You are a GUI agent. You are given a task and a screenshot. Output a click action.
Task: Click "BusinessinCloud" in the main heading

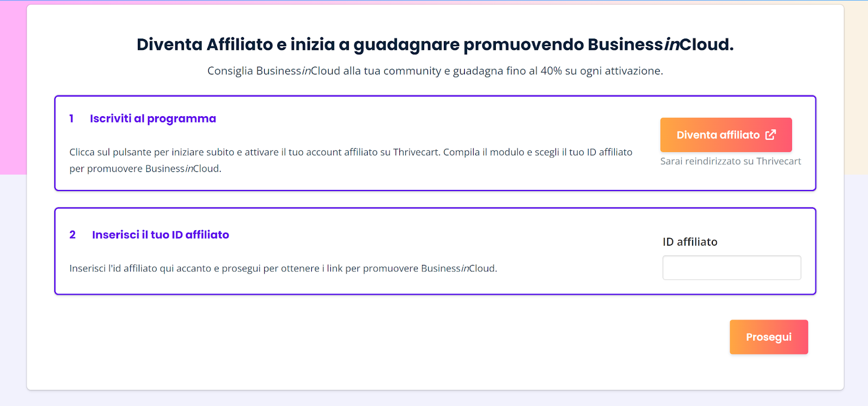[660, 45]
